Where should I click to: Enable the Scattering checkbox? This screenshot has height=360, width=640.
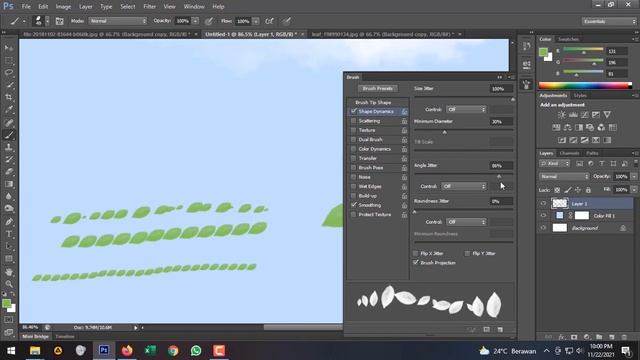tap(353, 121)
